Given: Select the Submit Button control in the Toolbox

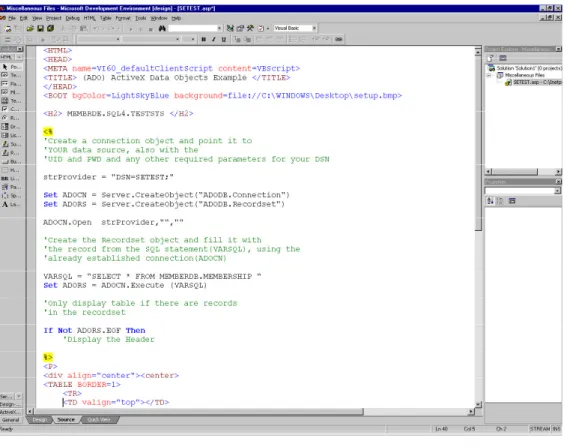Looking at the screenshot, I should point(12,144).
